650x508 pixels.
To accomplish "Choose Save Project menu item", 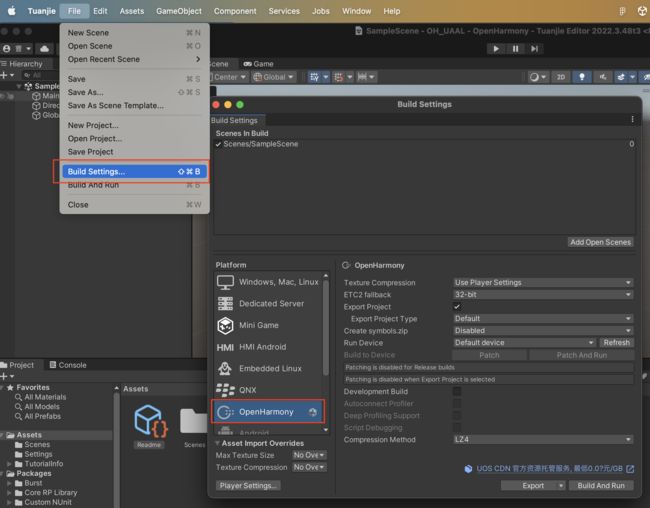I will tap(134, 152).
